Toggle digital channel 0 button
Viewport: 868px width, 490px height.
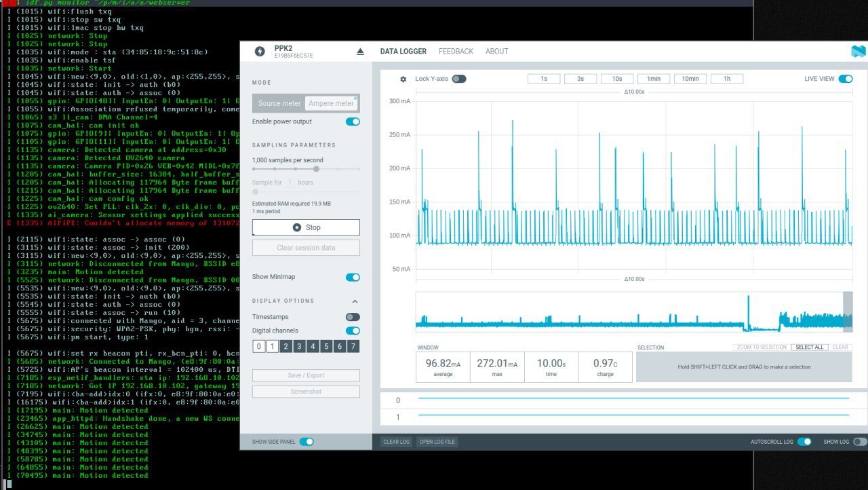(x=258, y=347)
